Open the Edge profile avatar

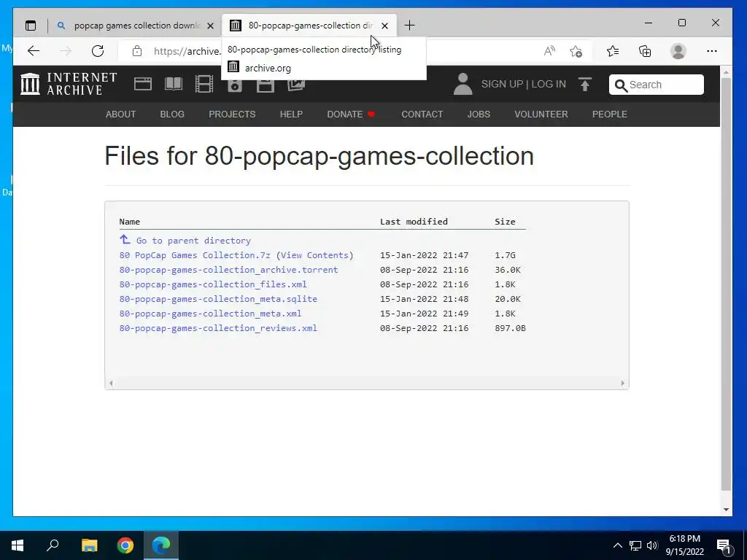click(678, 51)
